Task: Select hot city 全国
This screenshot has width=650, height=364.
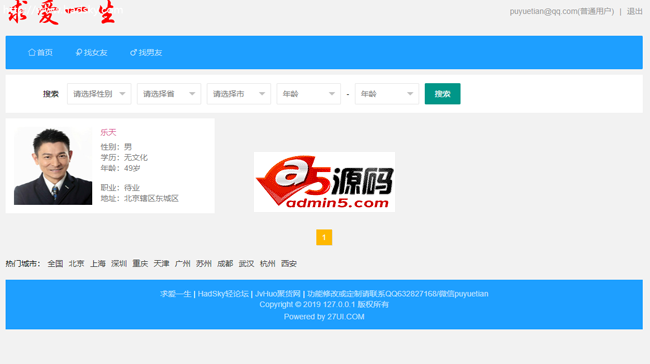Action: coord(55,264)
